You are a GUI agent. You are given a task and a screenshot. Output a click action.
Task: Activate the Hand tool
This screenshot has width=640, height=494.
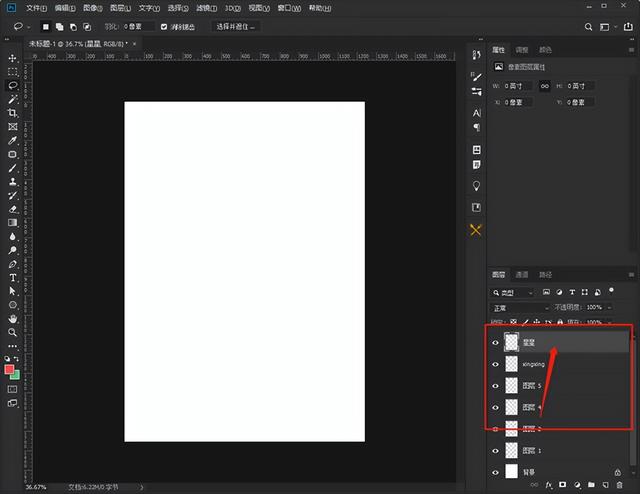(x=12, y=318)
